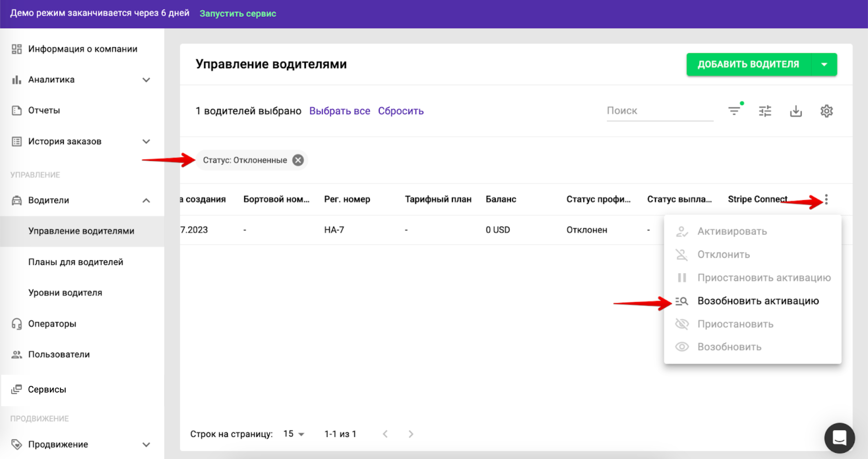Image resolution: width=868 pixels, height=459 pixels.
Task: Expand История заказов sidebar section
Action: (146, 141)
